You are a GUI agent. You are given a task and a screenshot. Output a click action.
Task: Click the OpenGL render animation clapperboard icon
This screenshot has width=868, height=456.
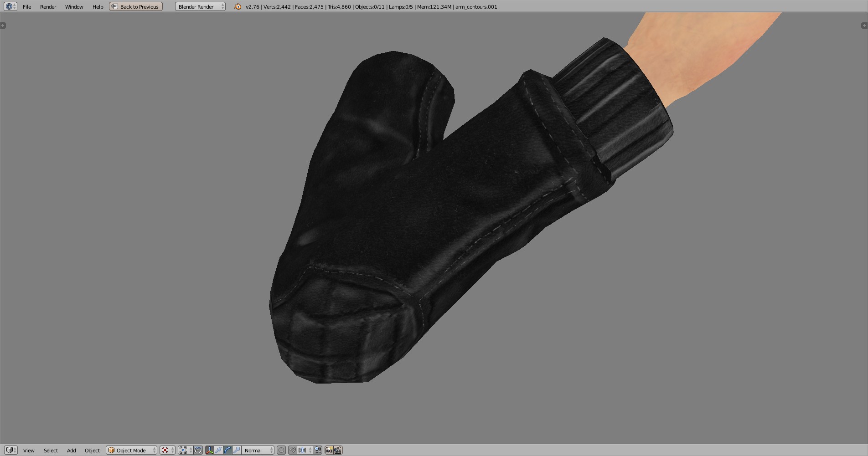click(x=338, y=451)
